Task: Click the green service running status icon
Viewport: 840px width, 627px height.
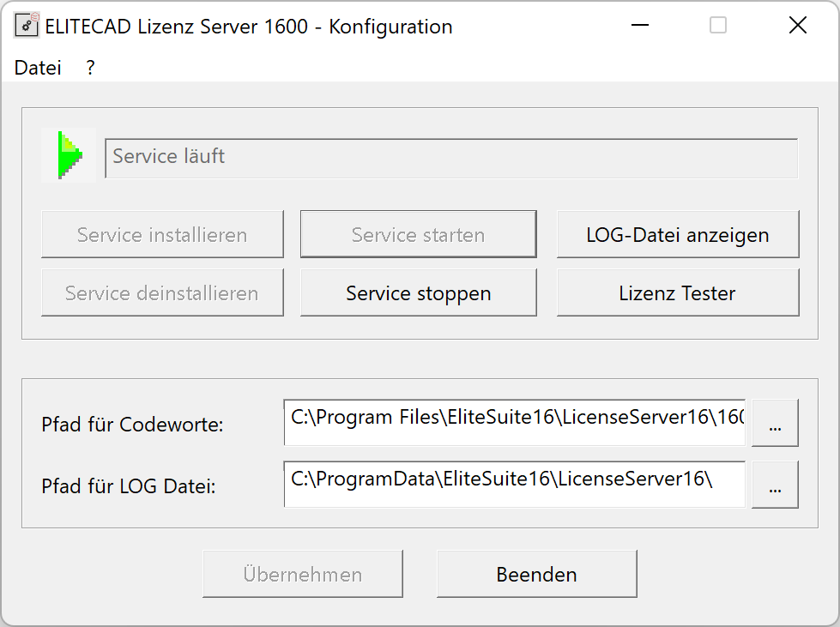Action: (69, 155)
